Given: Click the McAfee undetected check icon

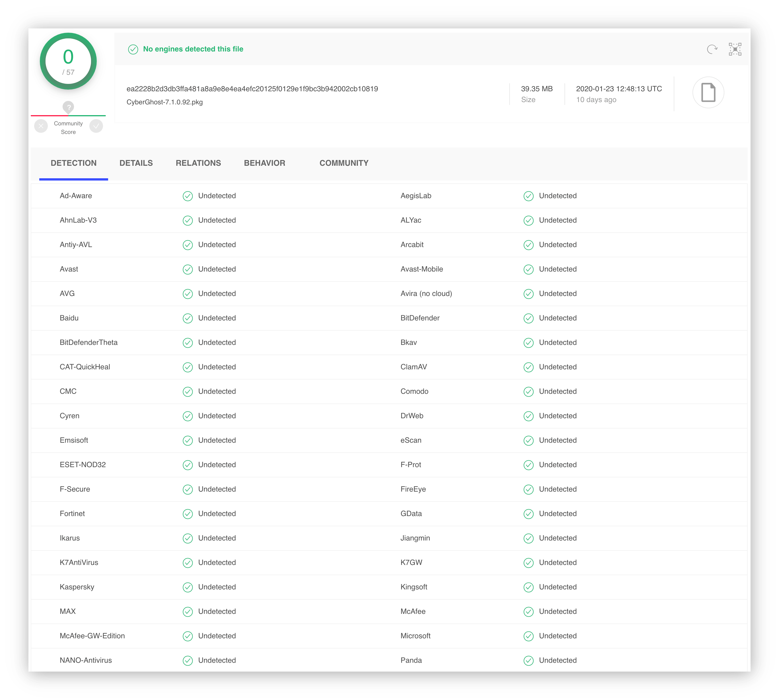Looking at the screenshot, I should (528, 612).
